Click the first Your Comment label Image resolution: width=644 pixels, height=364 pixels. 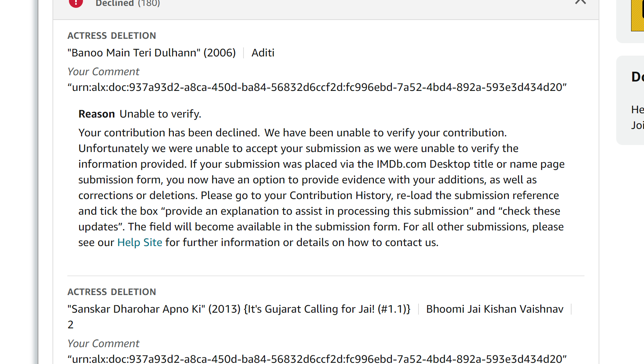coord(103,72)
